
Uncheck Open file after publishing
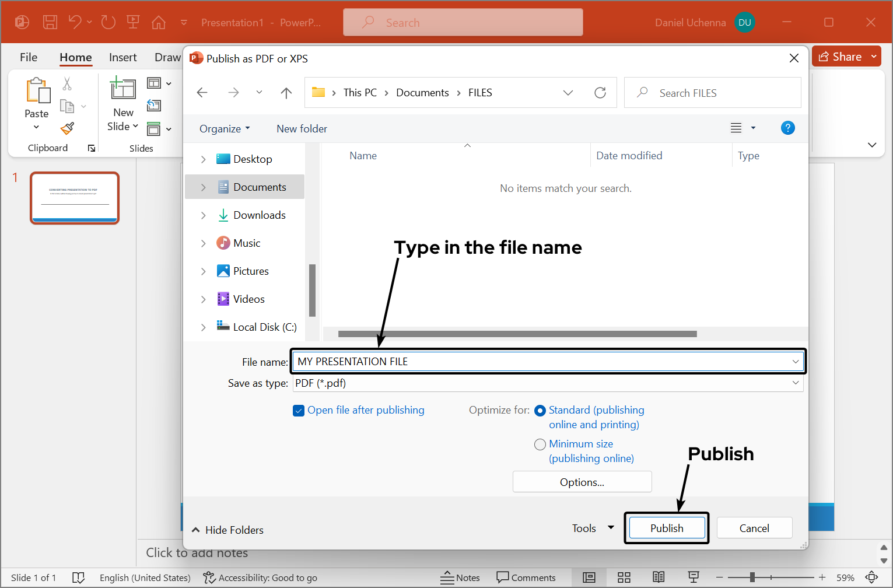click(x=299, y=410)
